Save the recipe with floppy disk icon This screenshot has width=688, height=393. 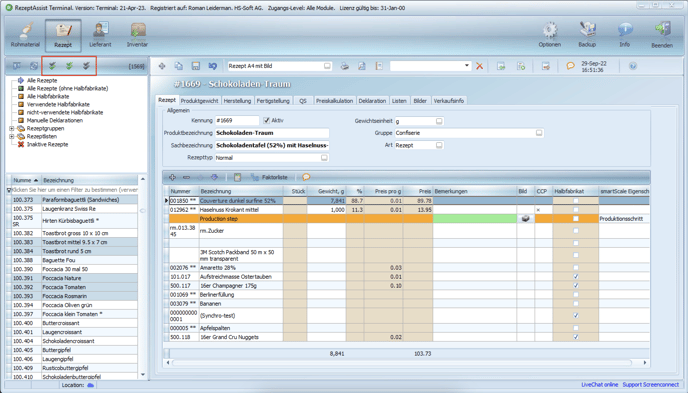tap(196, 66)
